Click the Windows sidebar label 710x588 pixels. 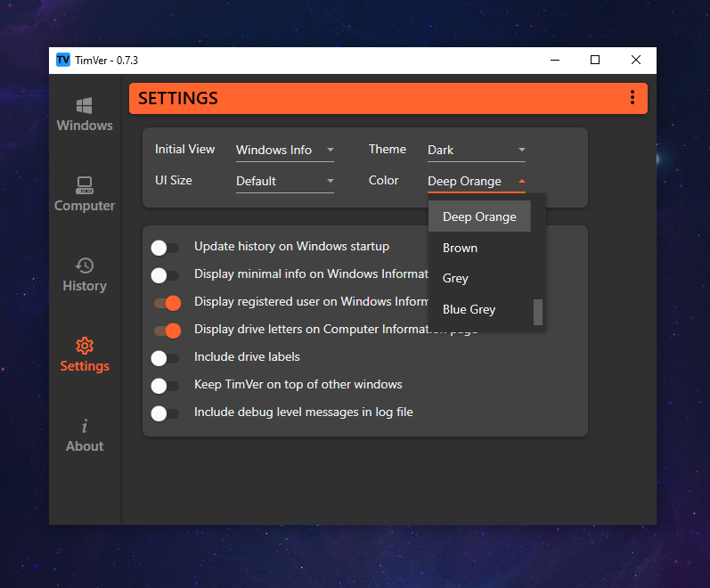tap(85, 126)
